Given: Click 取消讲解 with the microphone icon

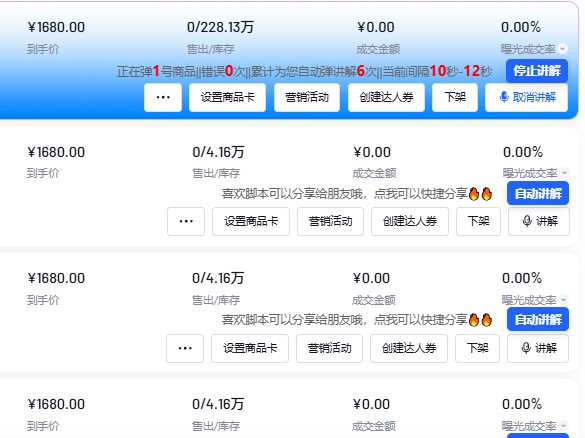Looking at the screenshot, I should 526,97.
